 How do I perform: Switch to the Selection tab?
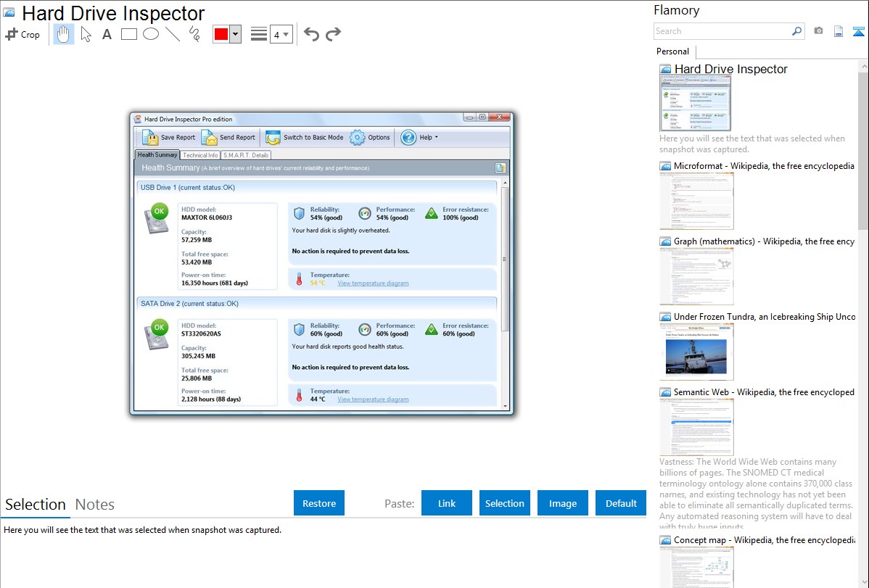[x=36, y=505]
